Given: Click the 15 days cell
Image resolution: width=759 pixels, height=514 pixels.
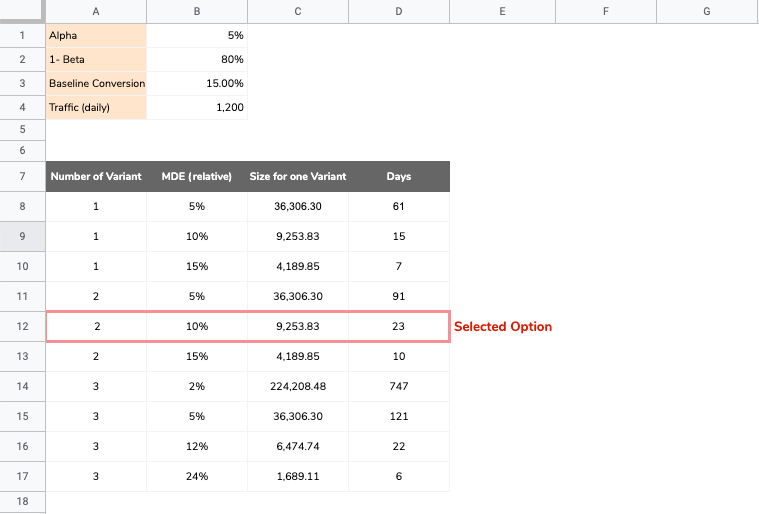Looking at the screenshot, I should [x=399, y=237].
